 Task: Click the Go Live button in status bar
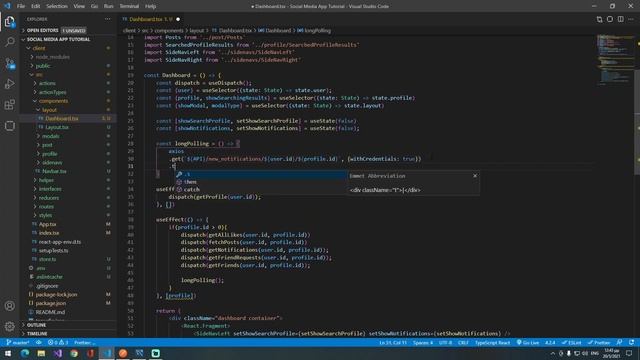528,342
